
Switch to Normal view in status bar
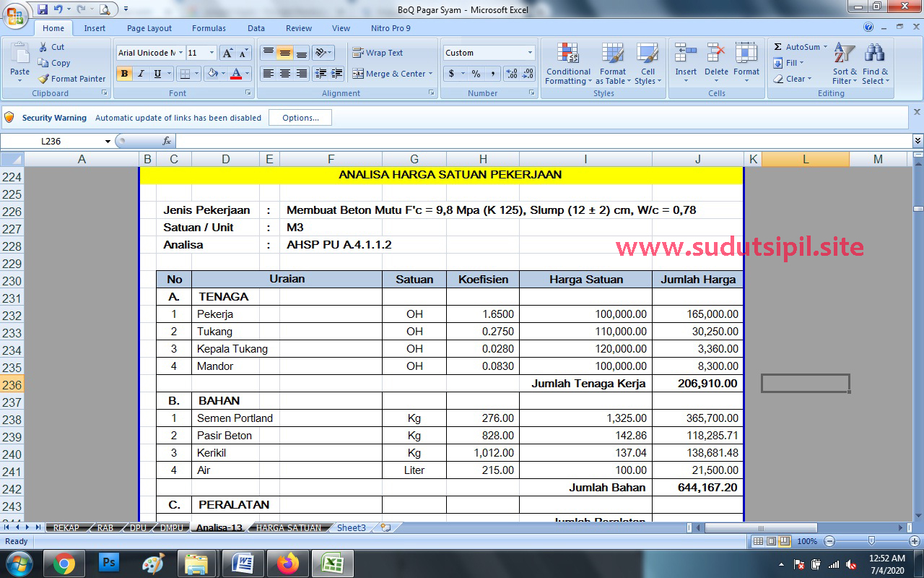click(758, 541)
